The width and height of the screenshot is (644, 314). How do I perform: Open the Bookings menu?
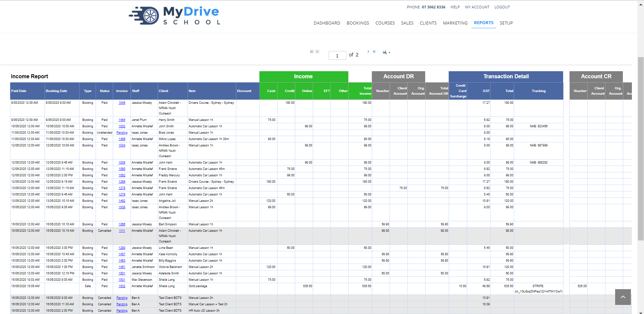[358, 23]
